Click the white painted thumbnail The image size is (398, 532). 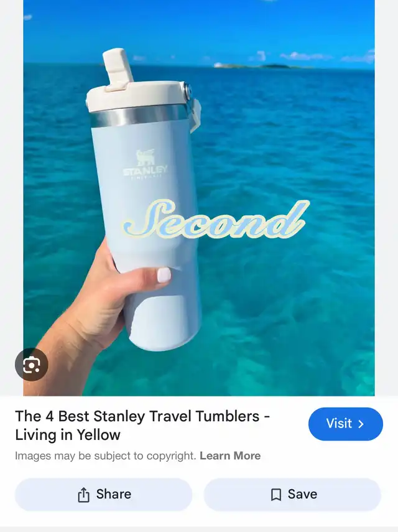pyautogui.click(x=164, y=275)
